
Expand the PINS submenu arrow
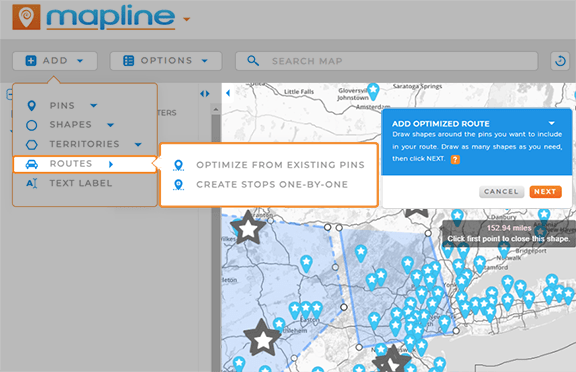coord(94,106)
